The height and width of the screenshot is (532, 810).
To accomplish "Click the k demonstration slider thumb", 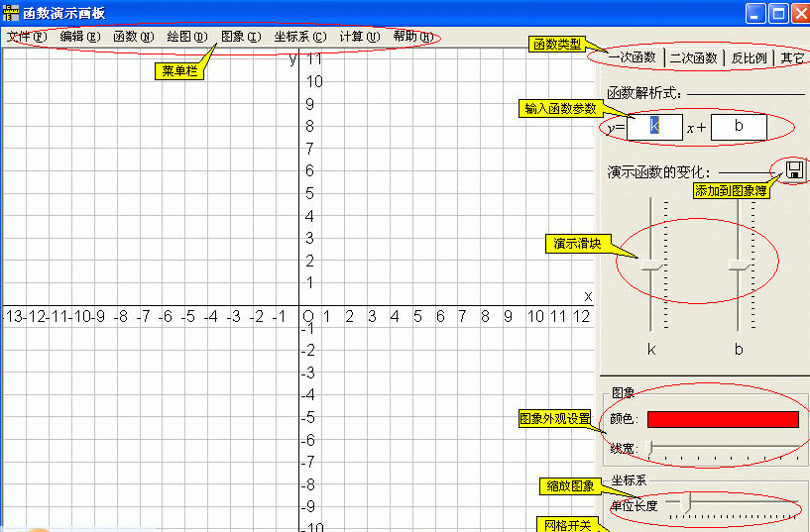I will coord(652,266).
